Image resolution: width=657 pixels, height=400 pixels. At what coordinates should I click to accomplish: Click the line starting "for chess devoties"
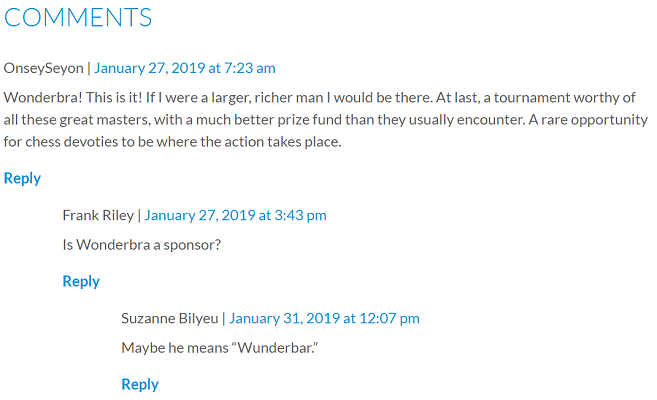(173, 141)
